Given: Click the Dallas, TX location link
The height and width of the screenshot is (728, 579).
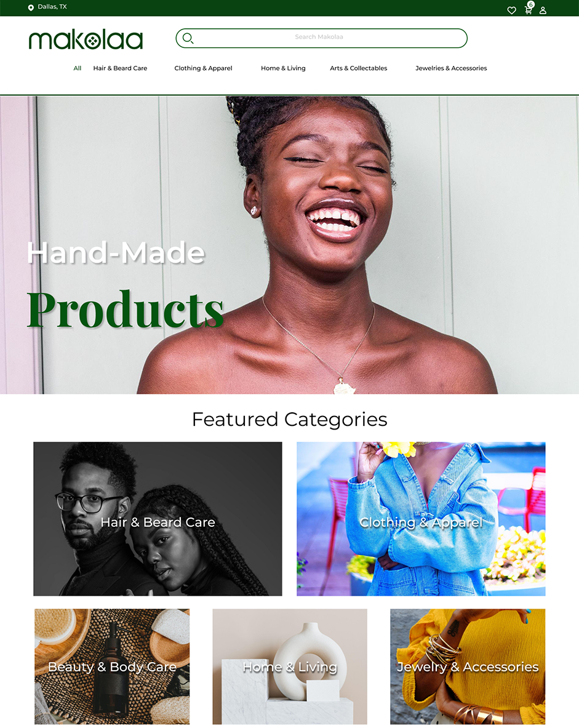Looking at the screenshot, I should pyautogui.click(x=52, y=7).
